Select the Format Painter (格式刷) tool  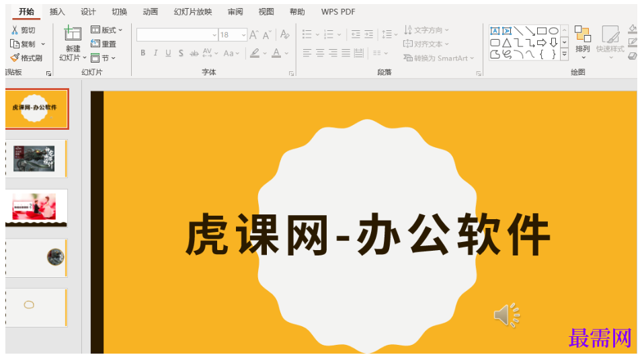(26, 58)
